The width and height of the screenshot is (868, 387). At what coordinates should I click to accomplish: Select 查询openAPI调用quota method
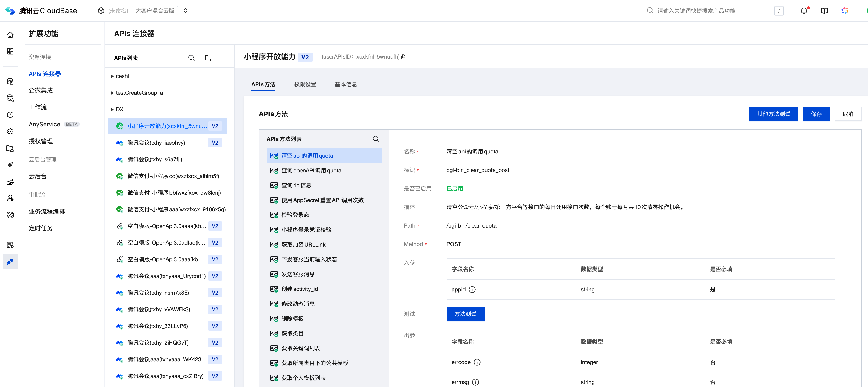pos(311,171)
